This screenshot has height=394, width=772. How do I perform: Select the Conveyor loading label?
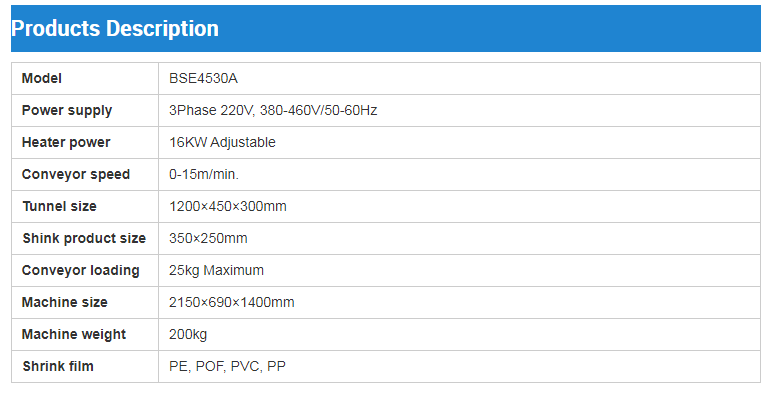point(81,270)
